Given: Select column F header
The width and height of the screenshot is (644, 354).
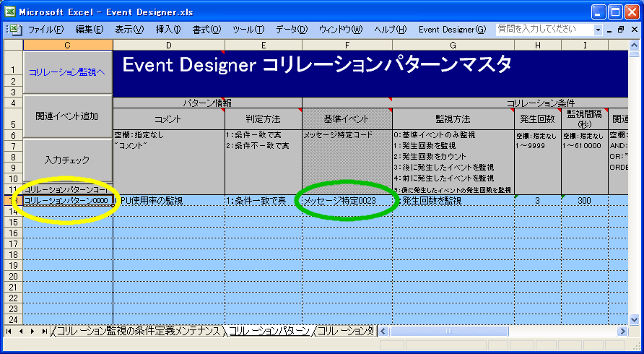Looking at the screenshot, I should coord(347,46).
